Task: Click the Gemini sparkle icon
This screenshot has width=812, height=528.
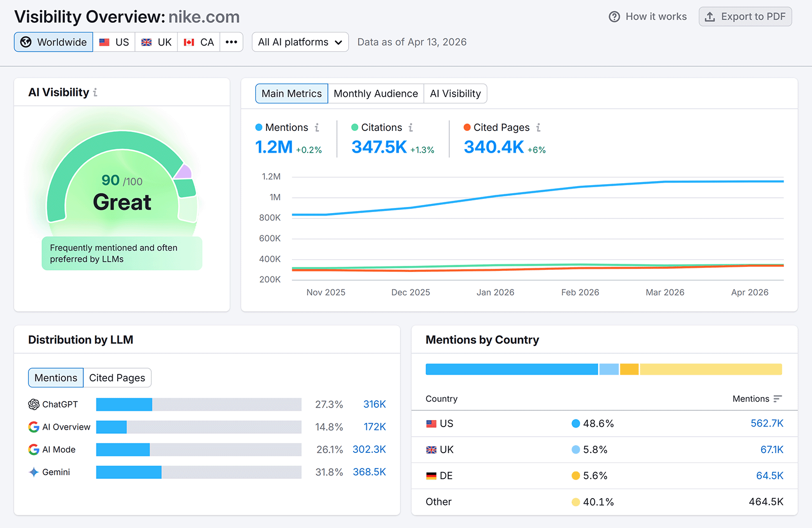Action: pyautogui.click(x=33, y=472)
